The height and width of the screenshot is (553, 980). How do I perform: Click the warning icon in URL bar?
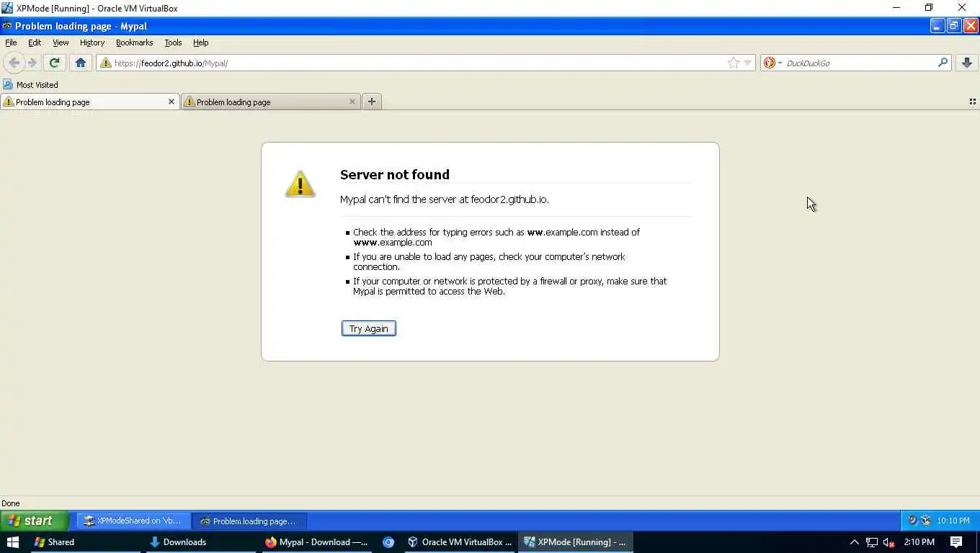tap(106, 63)
